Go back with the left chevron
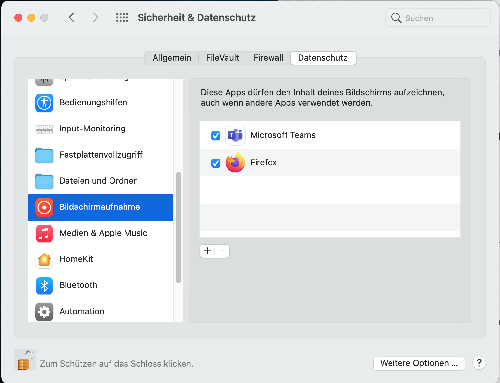The width and height of the screenshot is (500, 383). pyautogui.click(x=72, y=17)
